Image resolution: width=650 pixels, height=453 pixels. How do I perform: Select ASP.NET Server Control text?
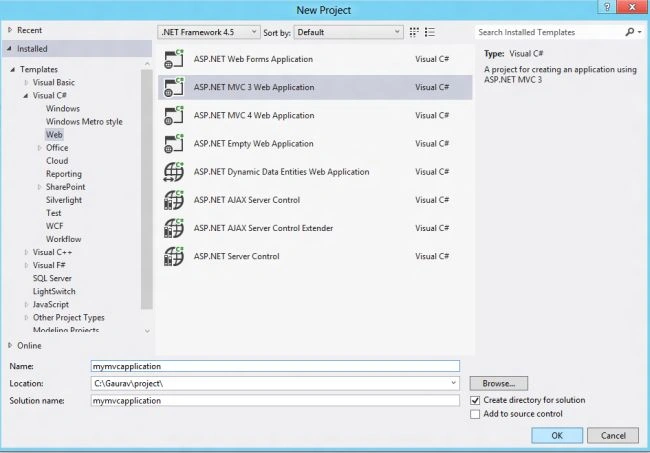click(236, 256)
